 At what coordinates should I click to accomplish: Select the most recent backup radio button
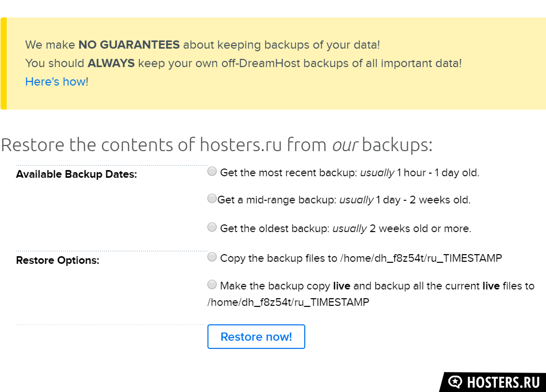coord(212,172)
